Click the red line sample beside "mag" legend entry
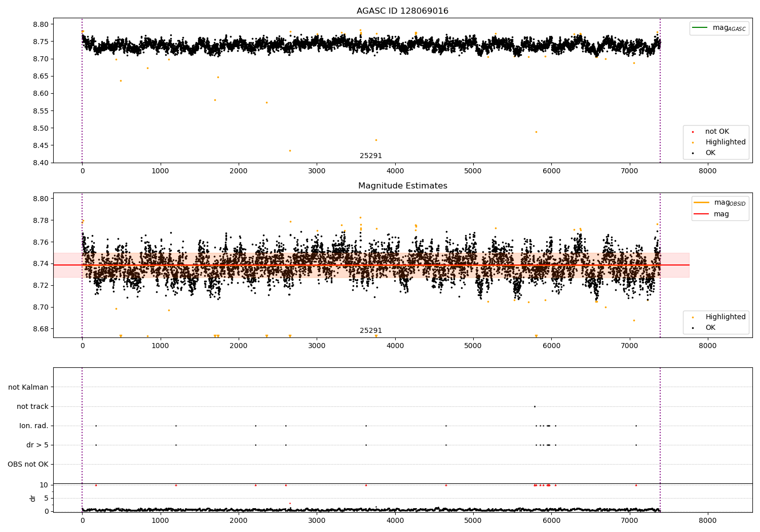 pos(701,214)
